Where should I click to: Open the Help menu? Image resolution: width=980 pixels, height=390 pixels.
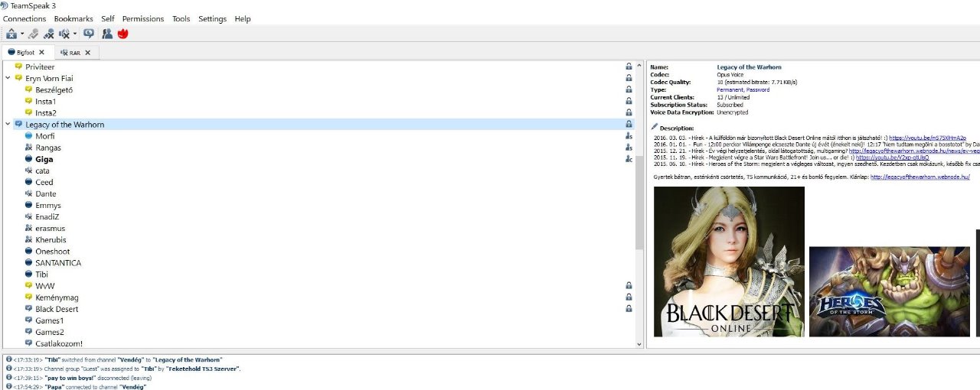tap(243, 18)
